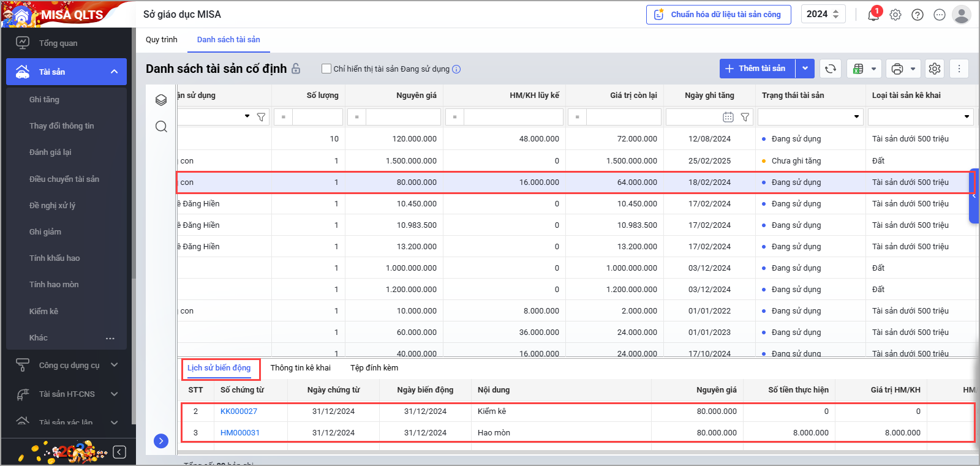Click the calendar icon in Ngày ghi tăng filter
Screen dimensions: 980x466
click(728, 117)
